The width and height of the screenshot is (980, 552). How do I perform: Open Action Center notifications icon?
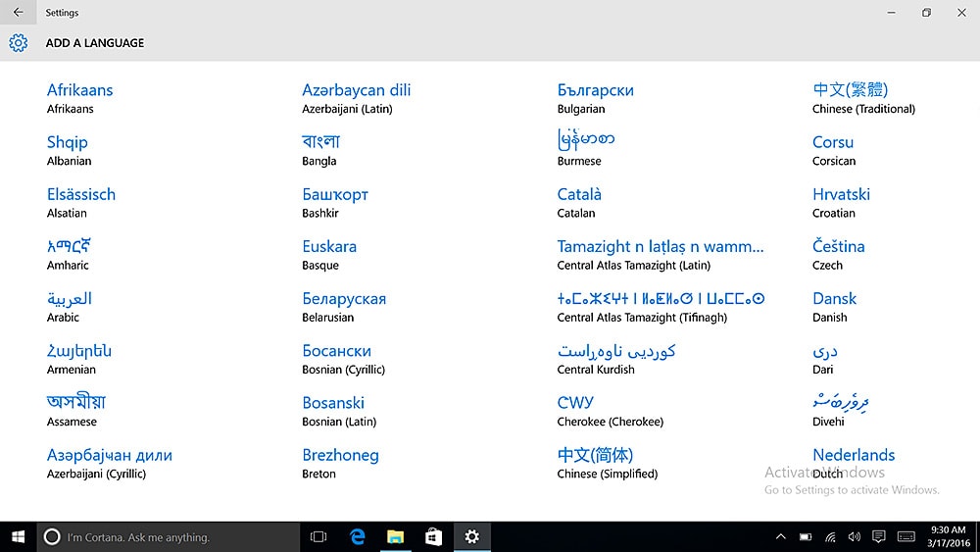pyautogui.click(x=879, y=536)
